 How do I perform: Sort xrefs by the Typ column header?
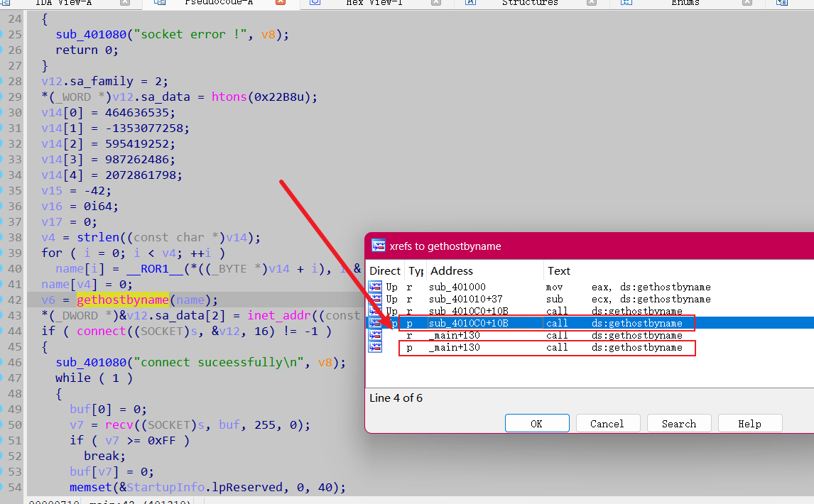416,271
